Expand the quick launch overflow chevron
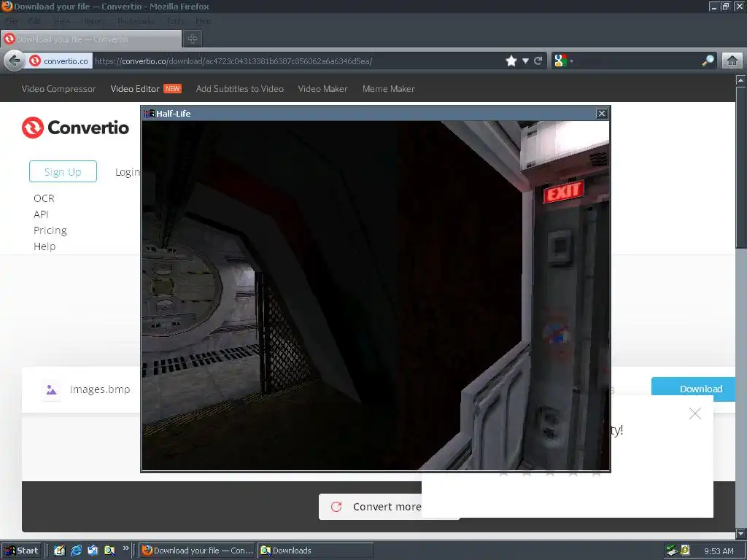Screen dimensions: 747x560 pyautogui.click(x=125, y=548)
